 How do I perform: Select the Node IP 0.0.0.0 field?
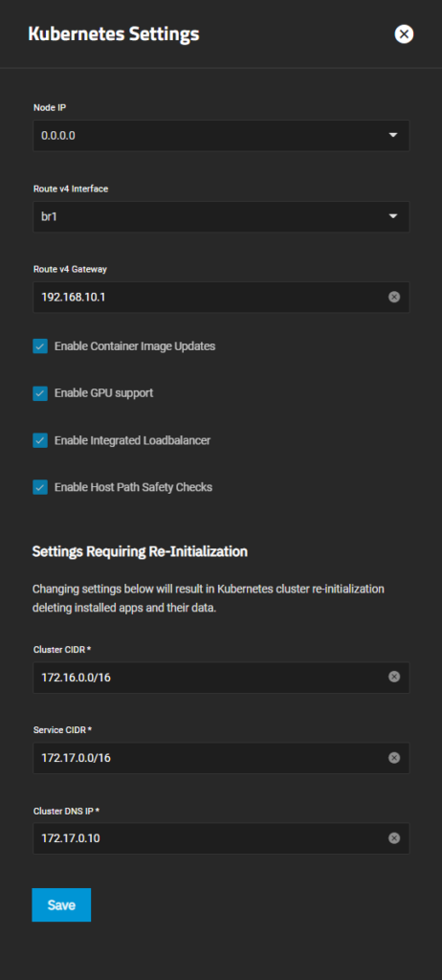(x=221, y=135)
